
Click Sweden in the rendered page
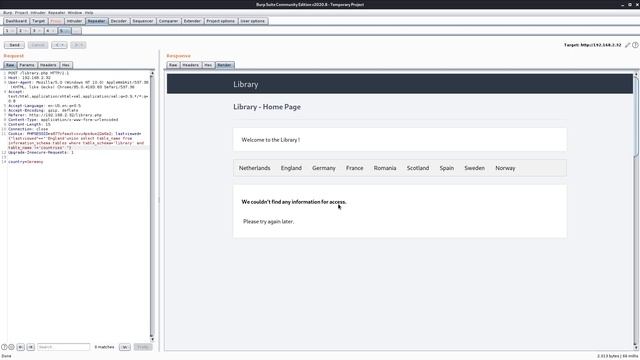(x=474, y=168)
